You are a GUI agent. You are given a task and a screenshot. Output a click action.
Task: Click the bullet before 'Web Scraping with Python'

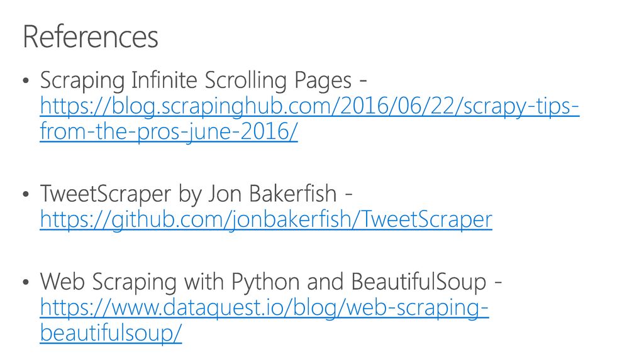tap(26, 282)
